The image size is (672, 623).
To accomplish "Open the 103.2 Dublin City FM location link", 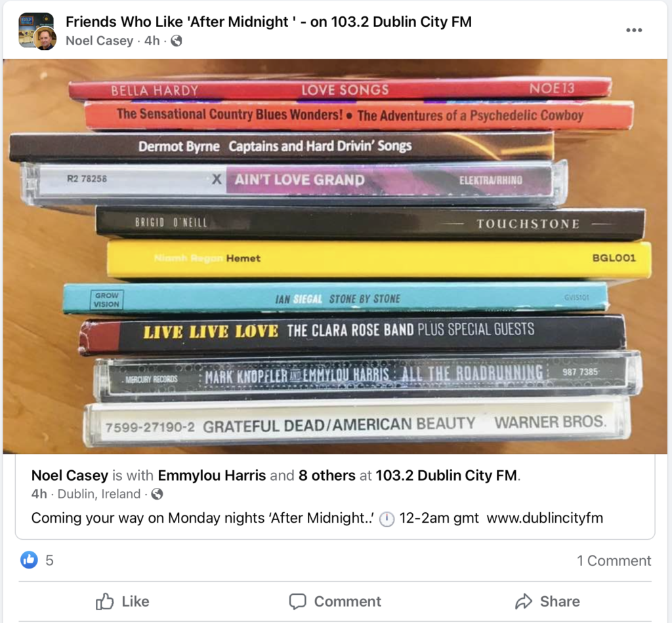I will pos(446,475).
